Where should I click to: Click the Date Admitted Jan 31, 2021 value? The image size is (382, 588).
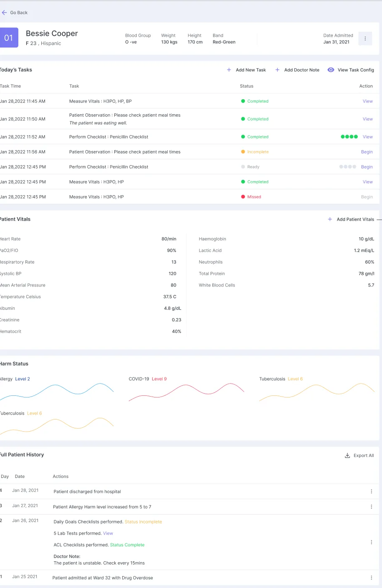(336, 42)
